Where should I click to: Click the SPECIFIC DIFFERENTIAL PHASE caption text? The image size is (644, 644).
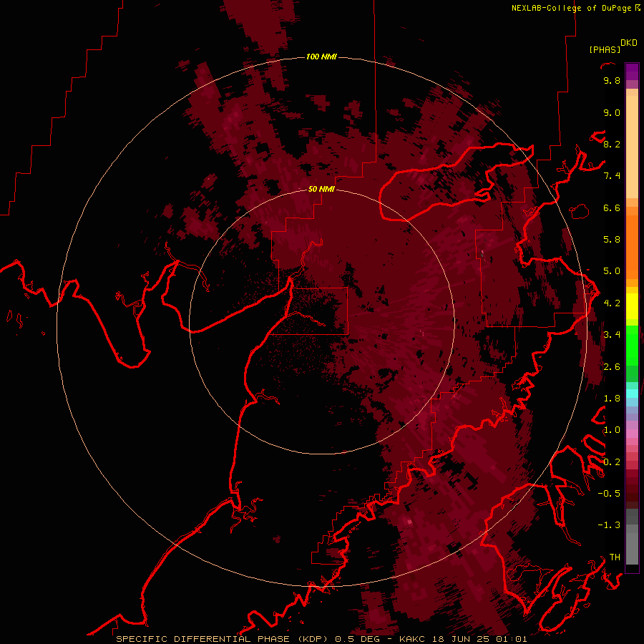click(202, 639)
